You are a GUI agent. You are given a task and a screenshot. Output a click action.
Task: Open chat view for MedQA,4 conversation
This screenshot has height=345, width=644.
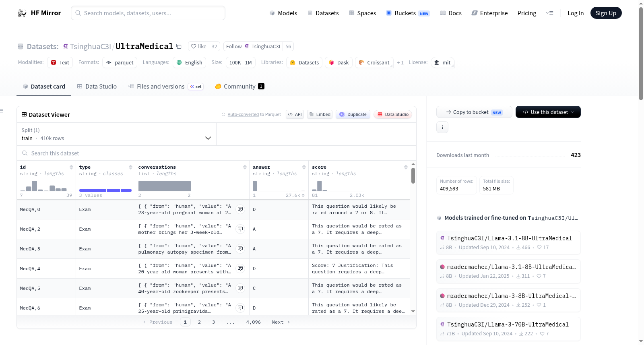coord(240,269)
